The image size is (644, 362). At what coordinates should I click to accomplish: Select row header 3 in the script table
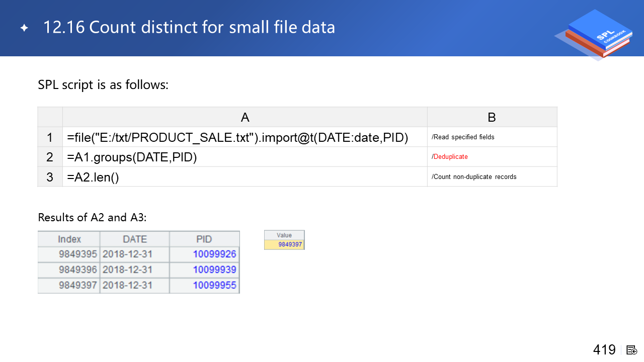[x=50, y=177]
